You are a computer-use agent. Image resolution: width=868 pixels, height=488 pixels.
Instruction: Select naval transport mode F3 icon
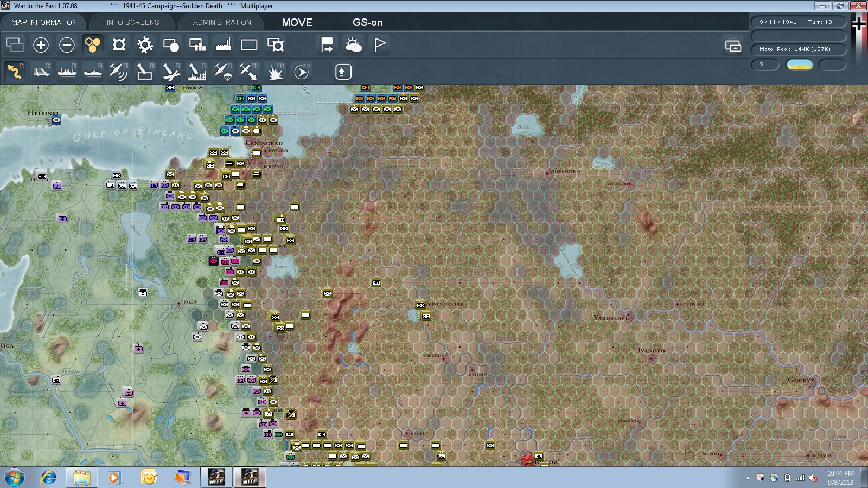67,72
